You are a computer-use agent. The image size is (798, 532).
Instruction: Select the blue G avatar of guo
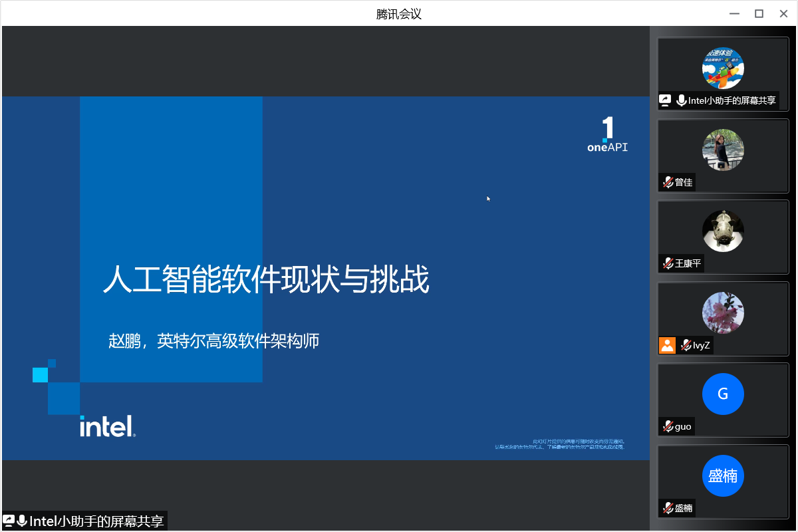[723, 394]
